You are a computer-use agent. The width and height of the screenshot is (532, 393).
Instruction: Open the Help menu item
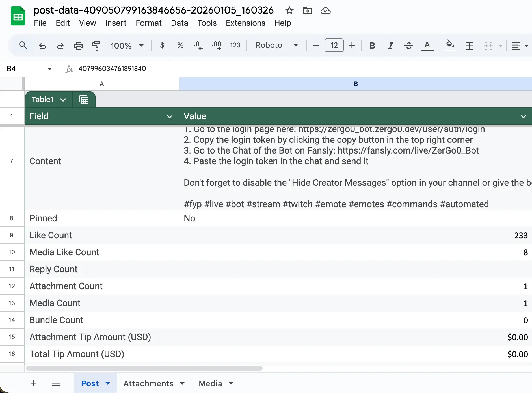tap(282, 23)
